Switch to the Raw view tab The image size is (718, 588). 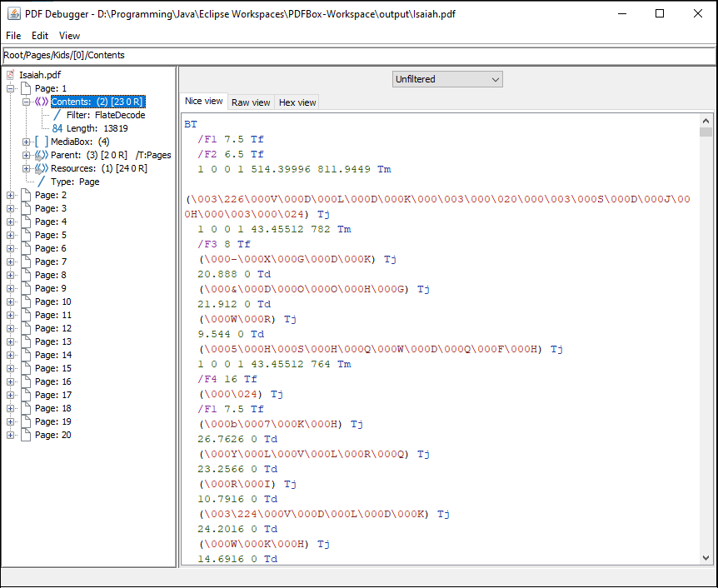pyautogui.click(x=251, y=102)
